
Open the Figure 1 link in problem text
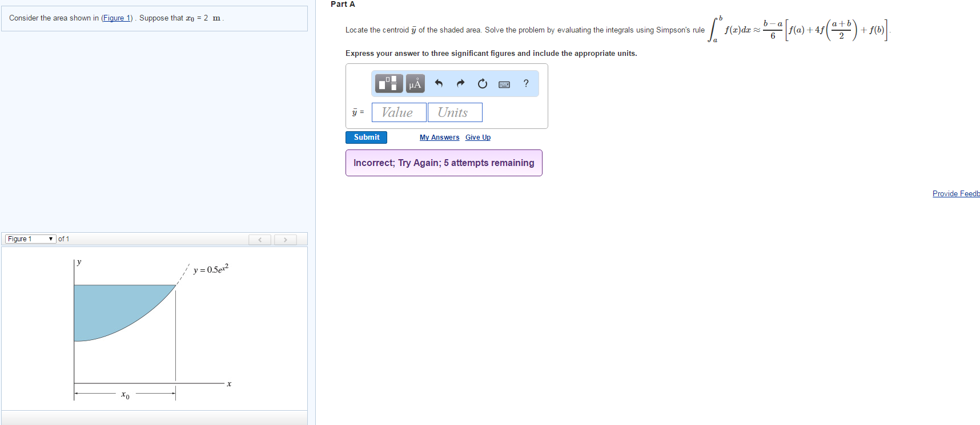(117, 18)
